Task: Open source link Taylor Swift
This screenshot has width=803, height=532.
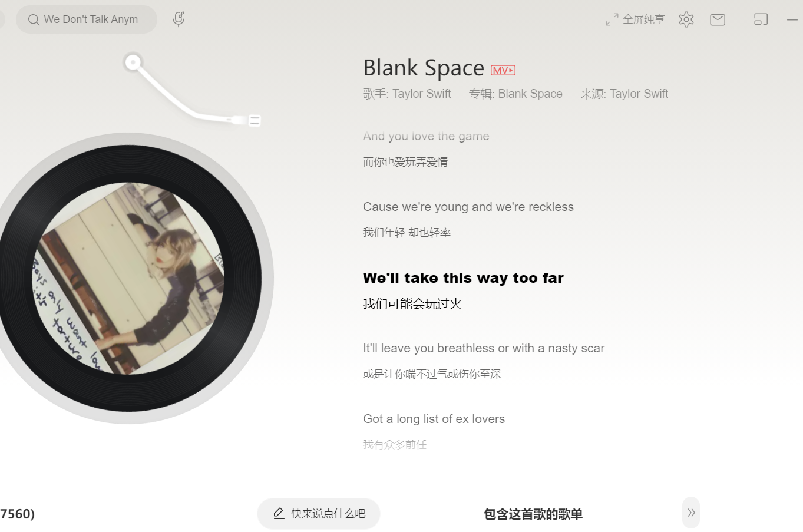Action: tap(639, 94)
